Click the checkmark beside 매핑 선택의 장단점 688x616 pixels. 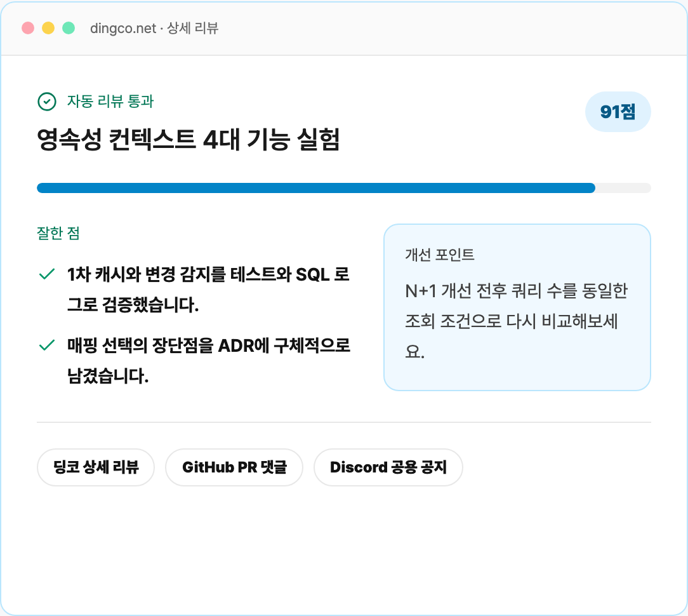(x=47, y=345)
